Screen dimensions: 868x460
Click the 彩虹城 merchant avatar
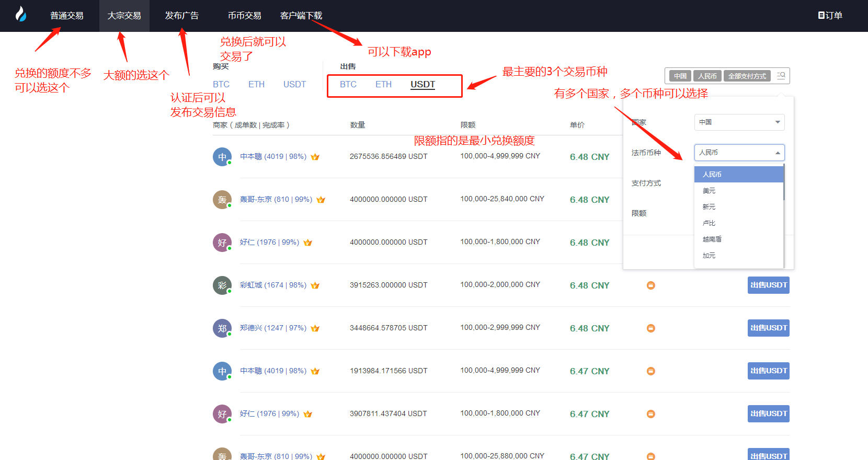pos(222,285)
